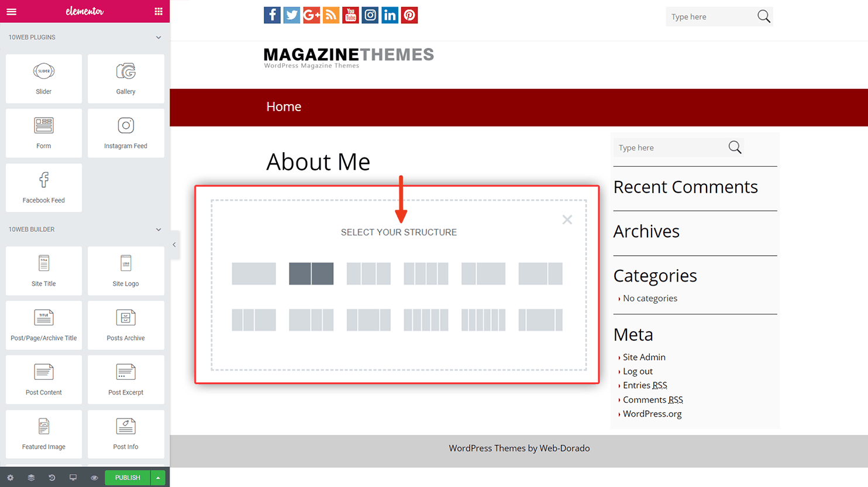Close the Select Your Structure panel
The image size is (868, 487).
[x=567, y=220]
